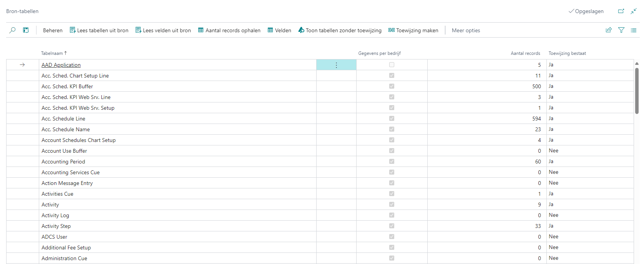Open the Aantal records column header menu
The width and height of the screenshot is (644, 264).
tap(525, 53)
